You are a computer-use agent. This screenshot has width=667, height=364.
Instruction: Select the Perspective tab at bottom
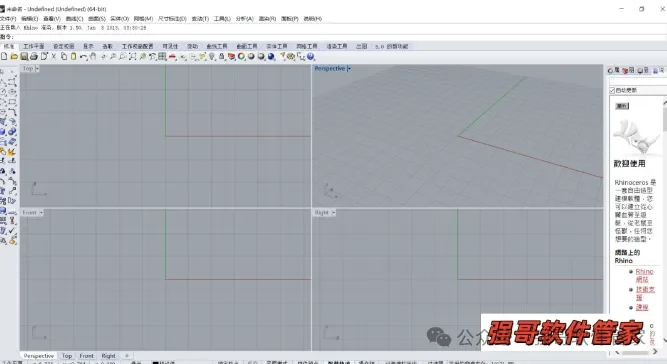39,355
